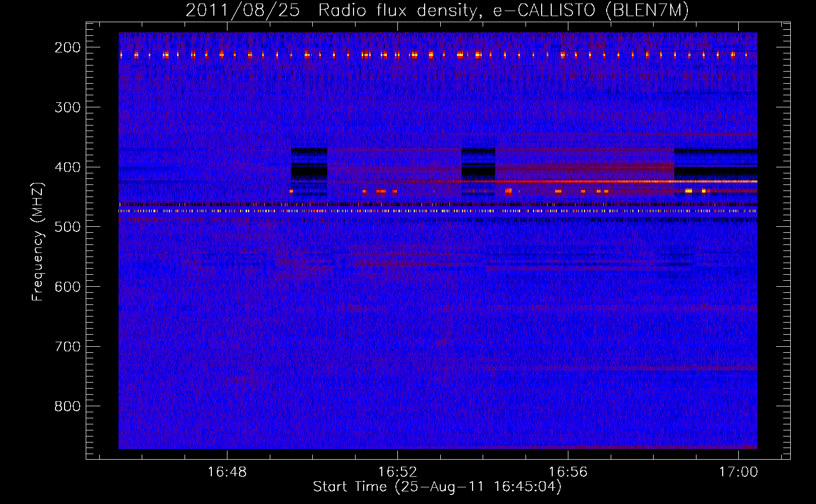Click the 'Frequency (MHZ)' axis label
Screen dimensions: 816x504
pyautogui.click(x=38, y=241)
